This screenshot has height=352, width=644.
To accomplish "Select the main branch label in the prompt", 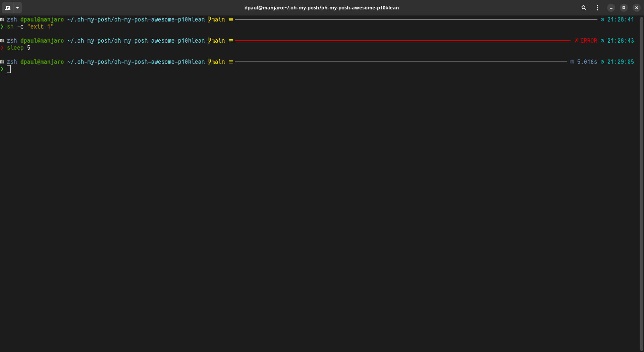I will pyautogui.click(x=217, y=62).
